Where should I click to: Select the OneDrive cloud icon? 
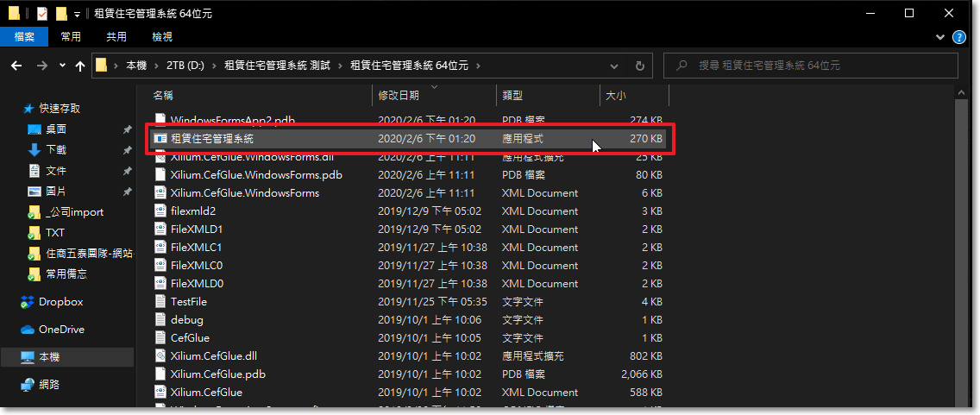(28, 330)
